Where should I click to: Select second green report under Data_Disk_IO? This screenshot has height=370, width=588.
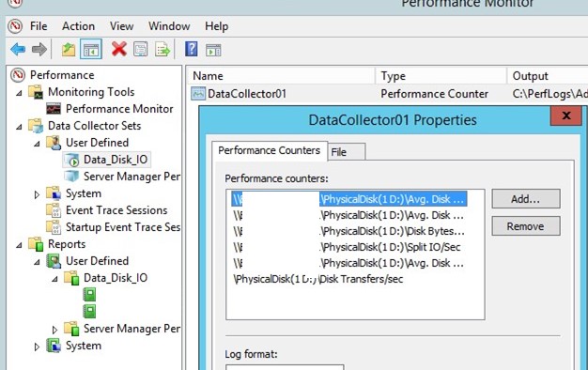coord(89,311)
